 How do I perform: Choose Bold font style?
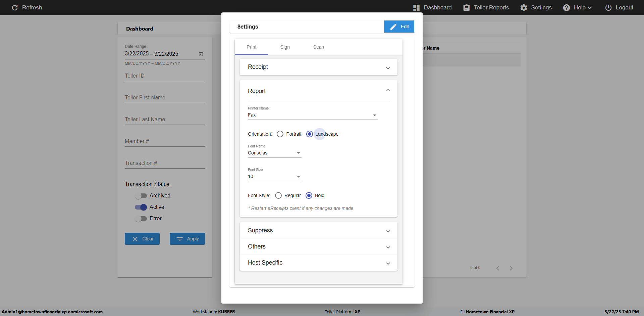(x=309, y=195)
